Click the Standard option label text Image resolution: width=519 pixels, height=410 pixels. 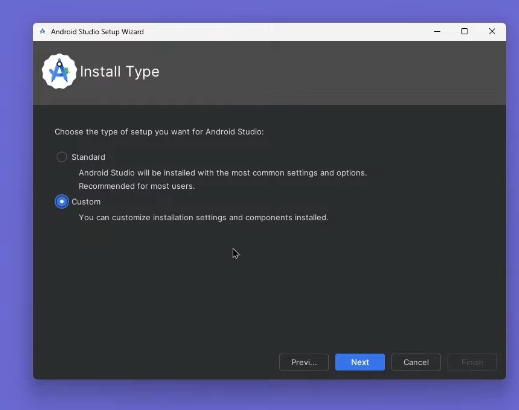point(88,157)
